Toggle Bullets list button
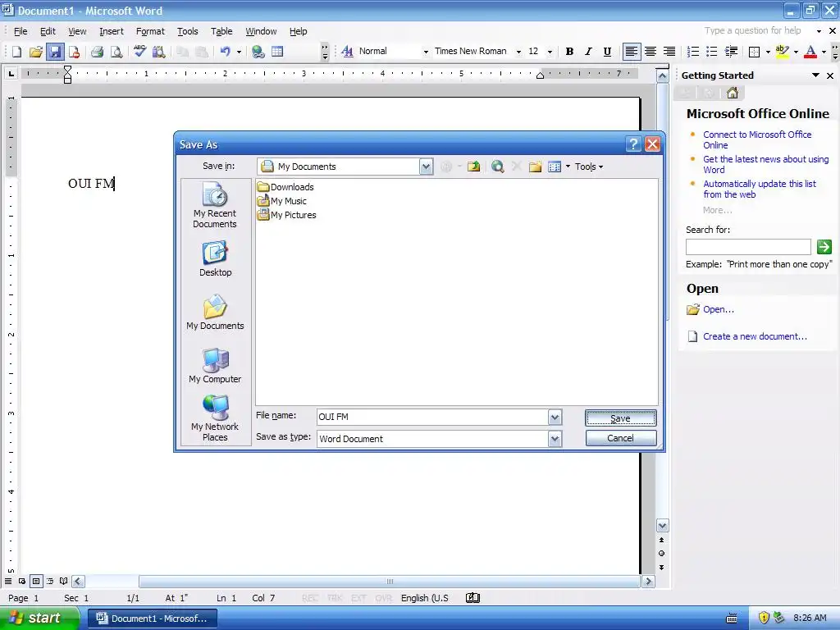840x630 pixels. point(711,52)
